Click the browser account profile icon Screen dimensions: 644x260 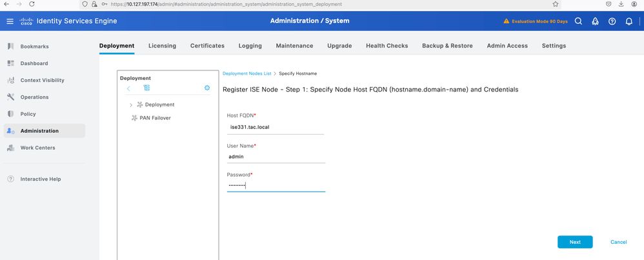pyautogui.click(x=634, y=4)
